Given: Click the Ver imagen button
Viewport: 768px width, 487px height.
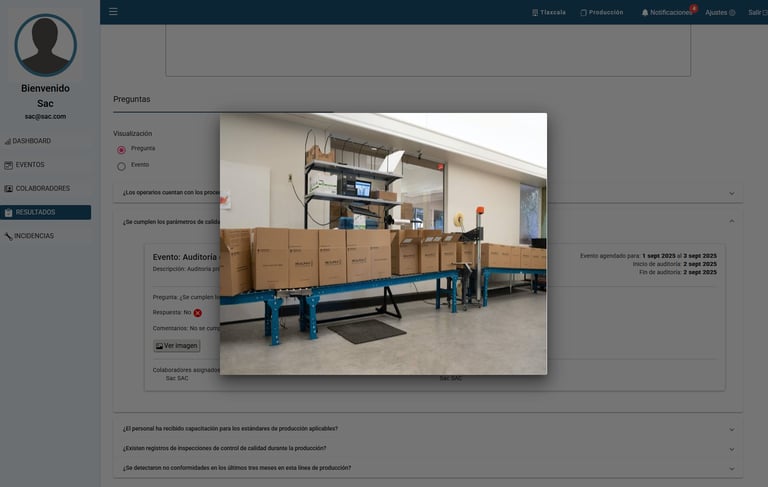Looking at the screenshot, I should 176,346.
